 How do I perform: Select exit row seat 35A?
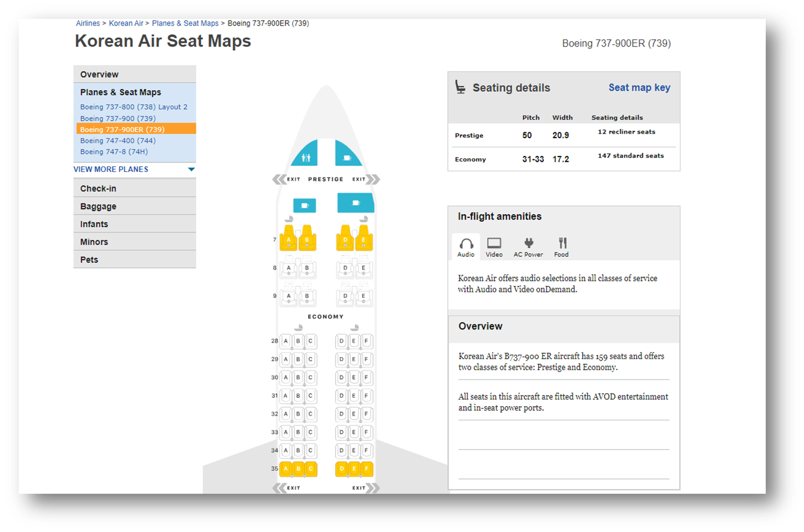point(285,469)
